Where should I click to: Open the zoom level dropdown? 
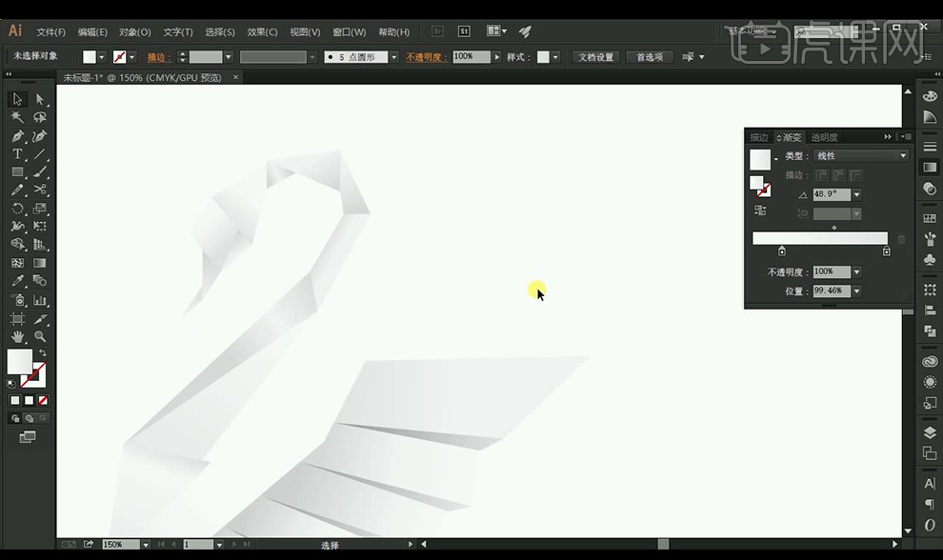click(x=146, y=545)
